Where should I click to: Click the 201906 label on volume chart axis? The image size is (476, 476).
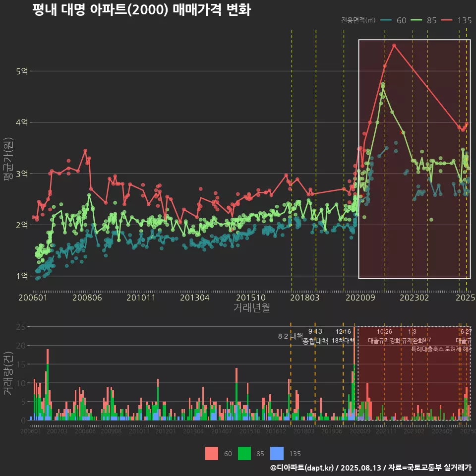coord(332,431)
